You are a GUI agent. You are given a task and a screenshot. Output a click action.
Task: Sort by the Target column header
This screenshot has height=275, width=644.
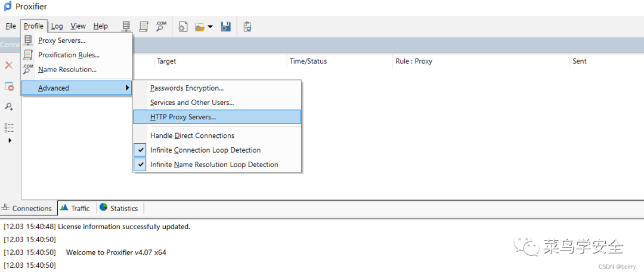click(220, 61)
